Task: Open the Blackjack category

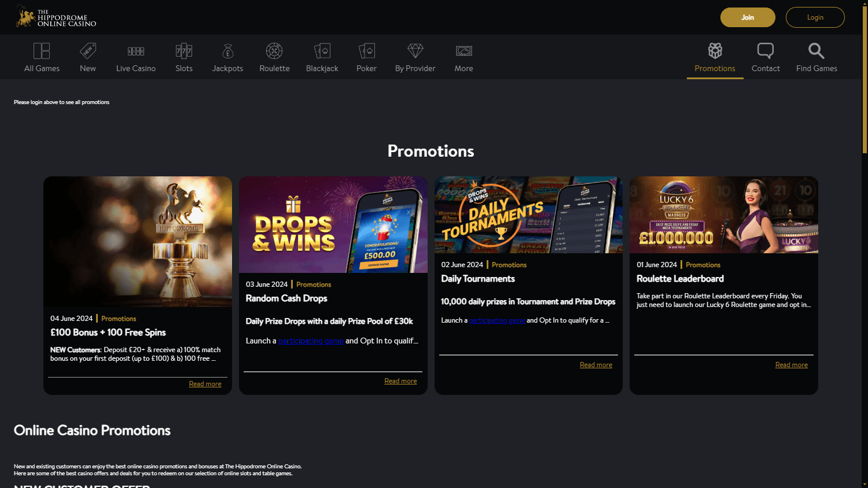Action: point(322,57)
